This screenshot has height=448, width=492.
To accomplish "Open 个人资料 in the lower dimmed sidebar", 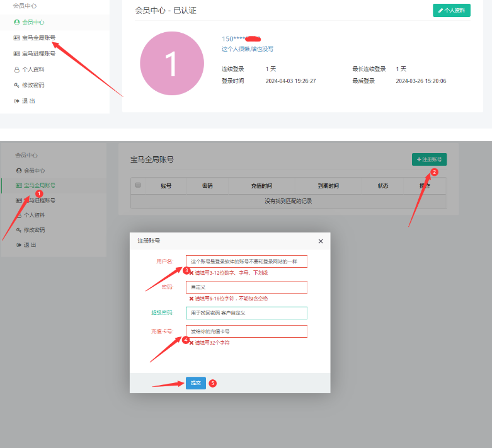I will pos(35,215).
